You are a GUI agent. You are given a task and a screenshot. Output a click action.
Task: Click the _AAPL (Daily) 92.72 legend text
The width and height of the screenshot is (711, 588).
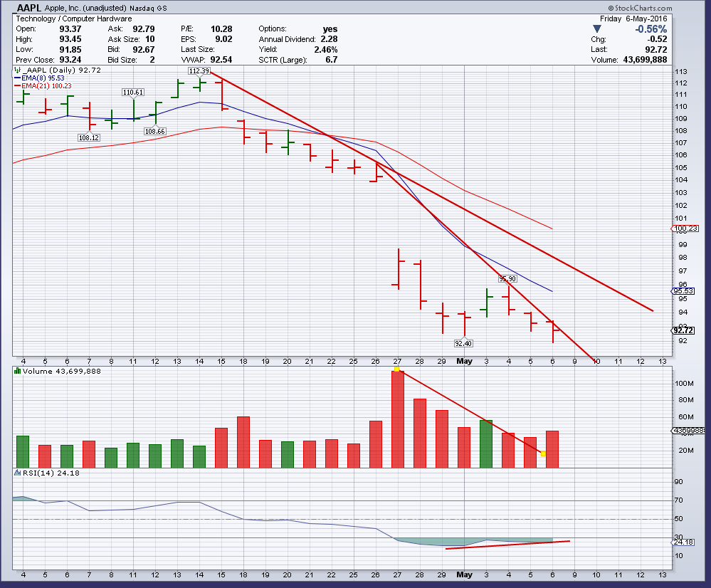[x=62, y=70]
